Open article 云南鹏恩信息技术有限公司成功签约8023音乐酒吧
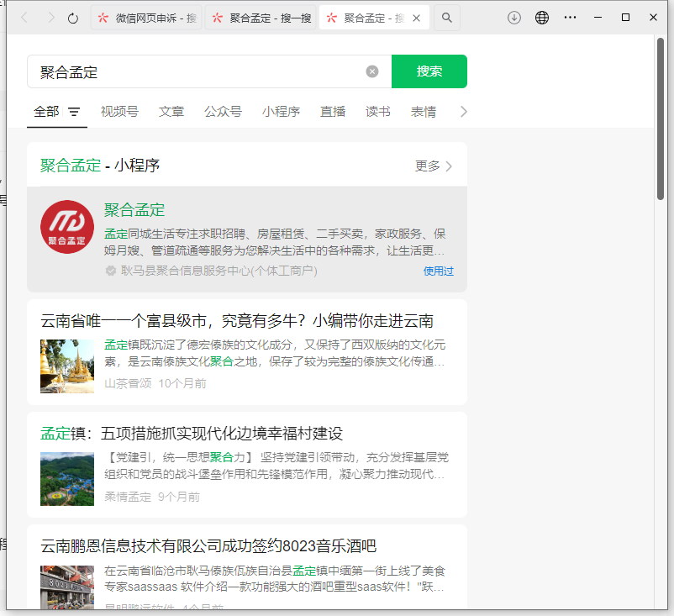Image resolution: width=674 pixels, height=616 pixels. click(208, 546)
